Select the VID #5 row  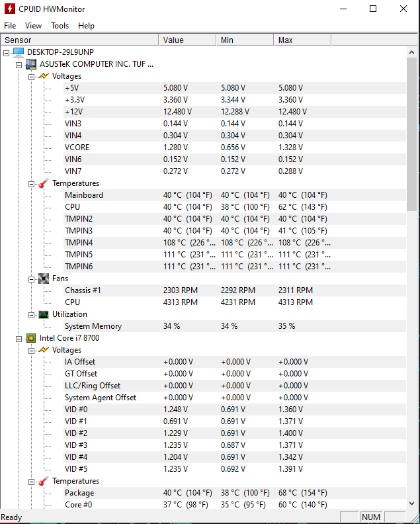click(x=235, y=469)
